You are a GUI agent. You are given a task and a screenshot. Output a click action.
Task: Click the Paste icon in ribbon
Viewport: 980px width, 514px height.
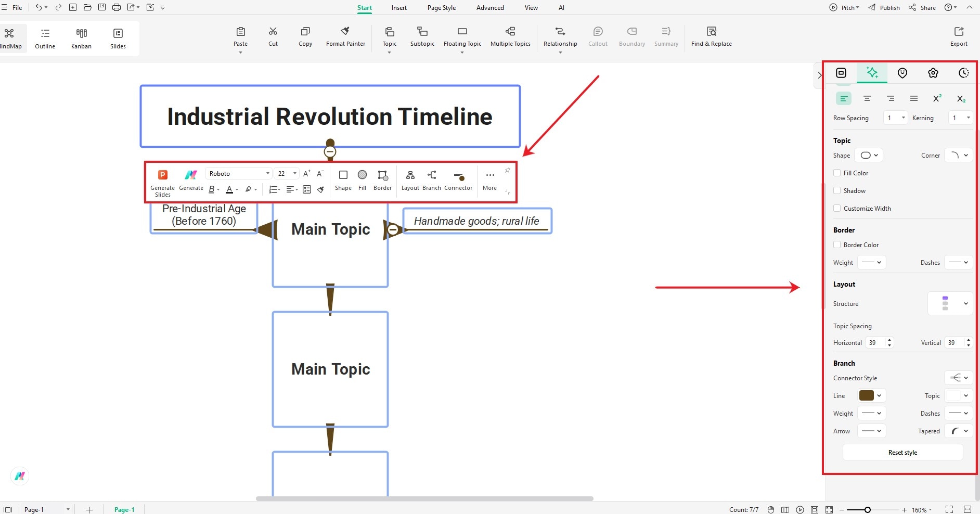[x=240, y=32]
